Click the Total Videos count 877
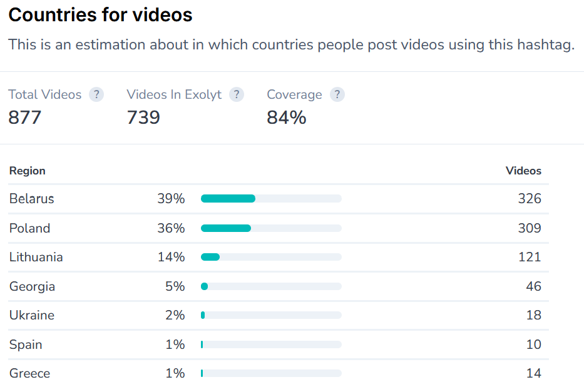The width and height of the screenshot is (584, 392). pos(24,117)
